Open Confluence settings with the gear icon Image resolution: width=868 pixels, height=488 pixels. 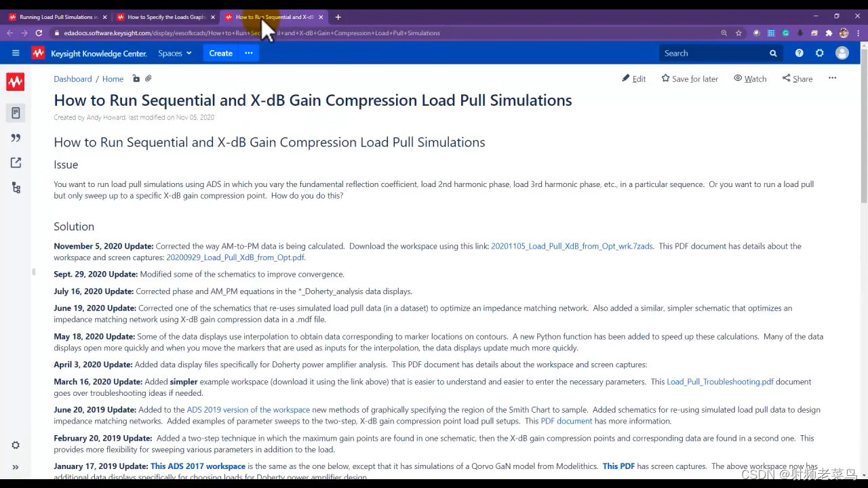pos(820,53)
